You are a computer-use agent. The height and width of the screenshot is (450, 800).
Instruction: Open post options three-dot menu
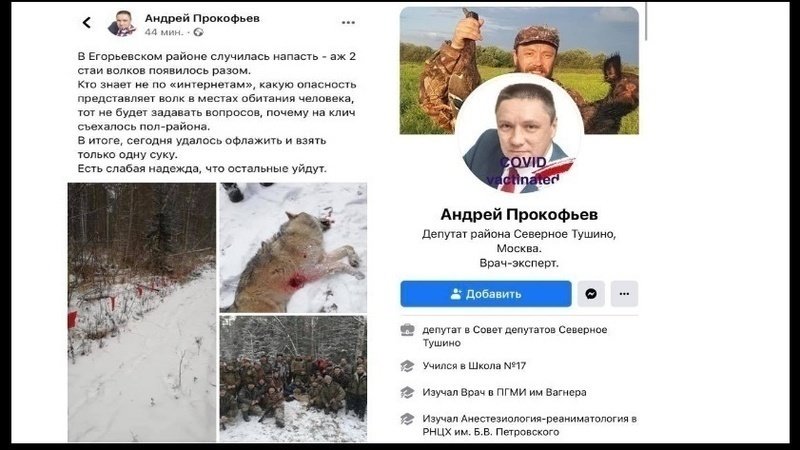coord(348,22)
